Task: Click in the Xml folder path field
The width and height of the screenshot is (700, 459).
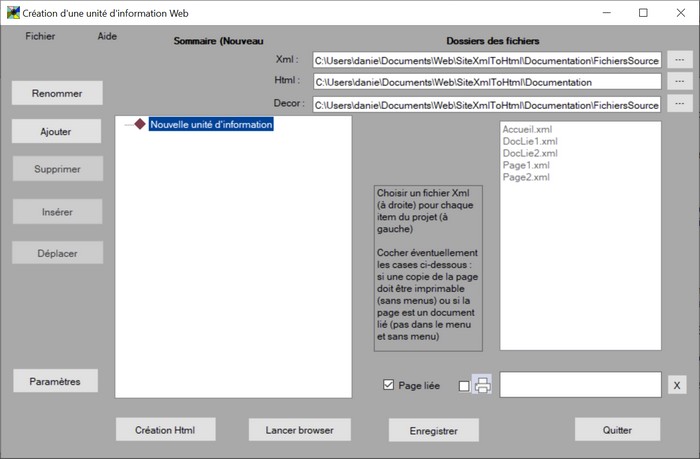Action: point(486,59)
